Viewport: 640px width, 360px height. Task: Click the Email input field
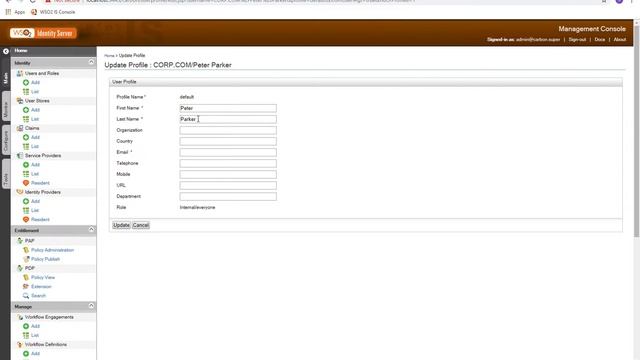(228, 152)
